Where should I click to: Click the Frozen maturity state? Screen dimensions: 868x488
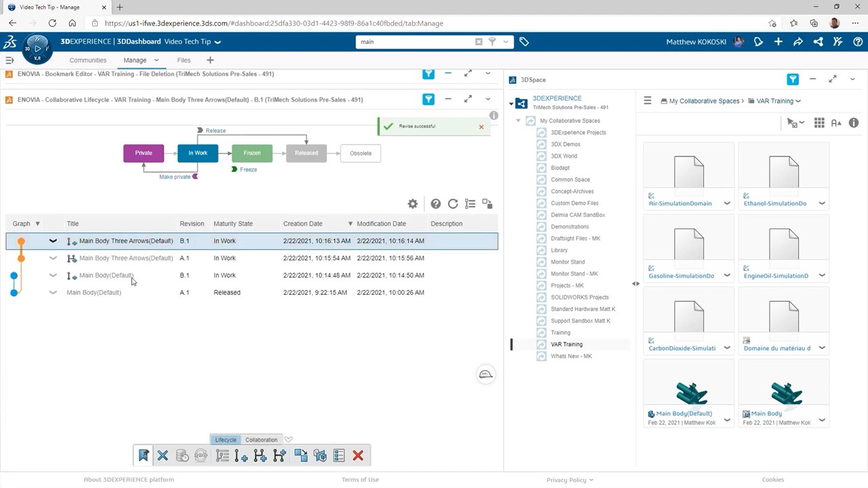point(252,153)
